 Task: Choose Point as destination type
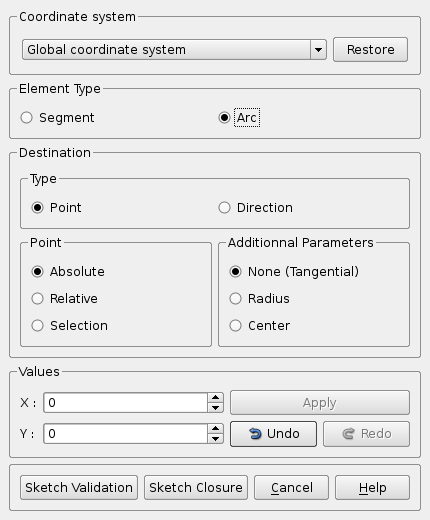pyautogui.click(x=56, y=208)
